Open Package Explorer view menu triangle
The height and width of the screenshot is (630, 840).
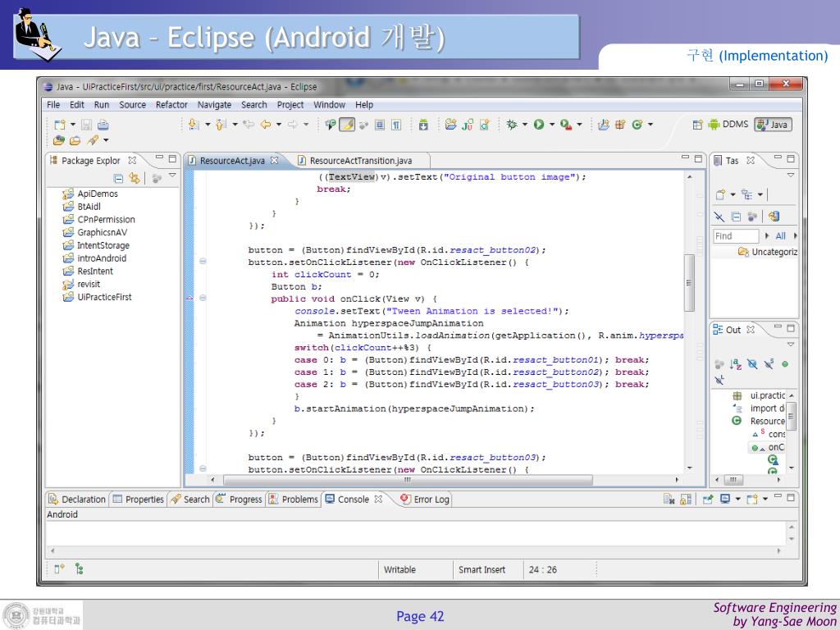[172, 176]
